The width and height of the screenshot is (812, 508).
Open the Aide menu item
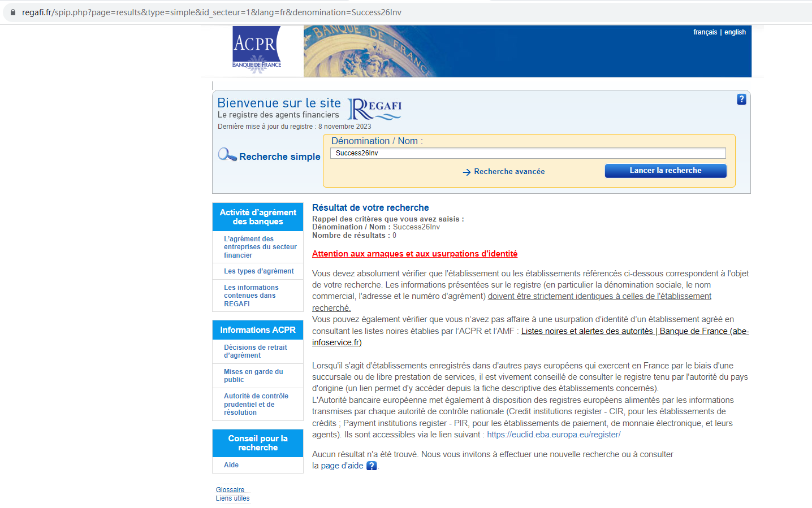click(x=231, y=465)
